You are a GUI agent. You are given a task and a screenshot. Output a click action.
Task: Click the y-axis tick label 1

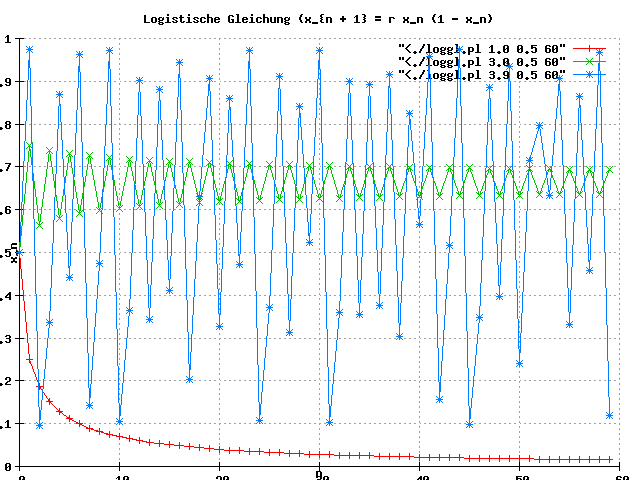click(x=8, y=39)
